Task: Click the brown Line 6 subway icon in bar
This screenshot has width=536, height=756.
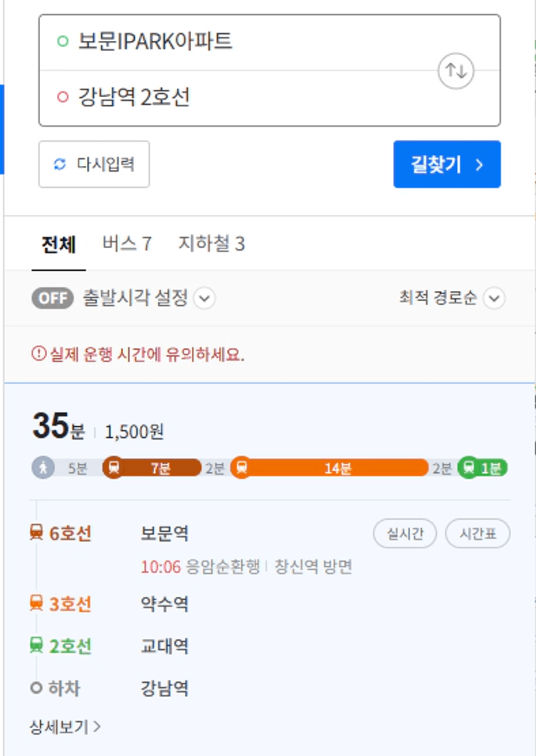Action: [x=113, y=468]
